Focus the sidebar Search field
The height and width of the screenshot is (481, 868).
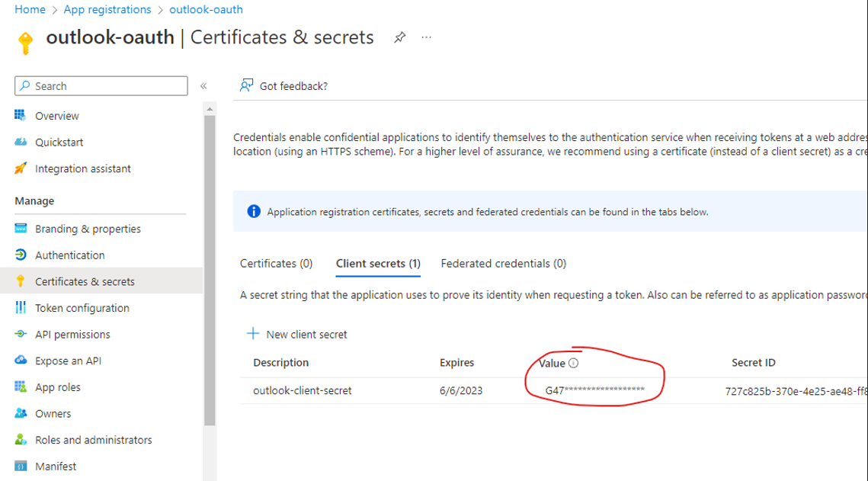(x=101, y=86)
